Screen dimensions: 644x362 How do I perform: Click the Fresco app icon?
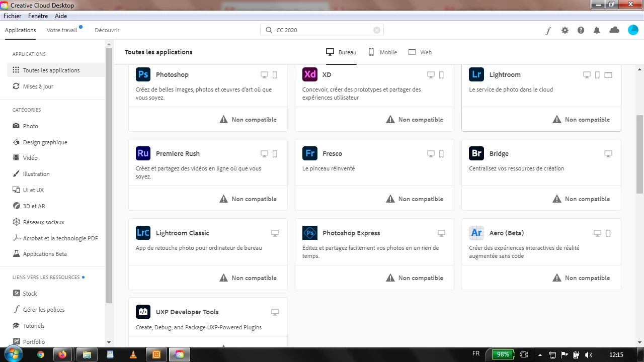(x=310, y=153)
